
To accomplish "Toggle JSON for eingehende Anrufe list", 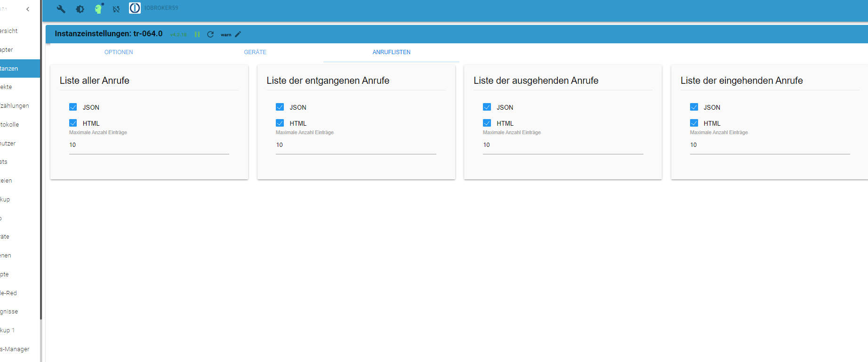I will tap(694, 107).
